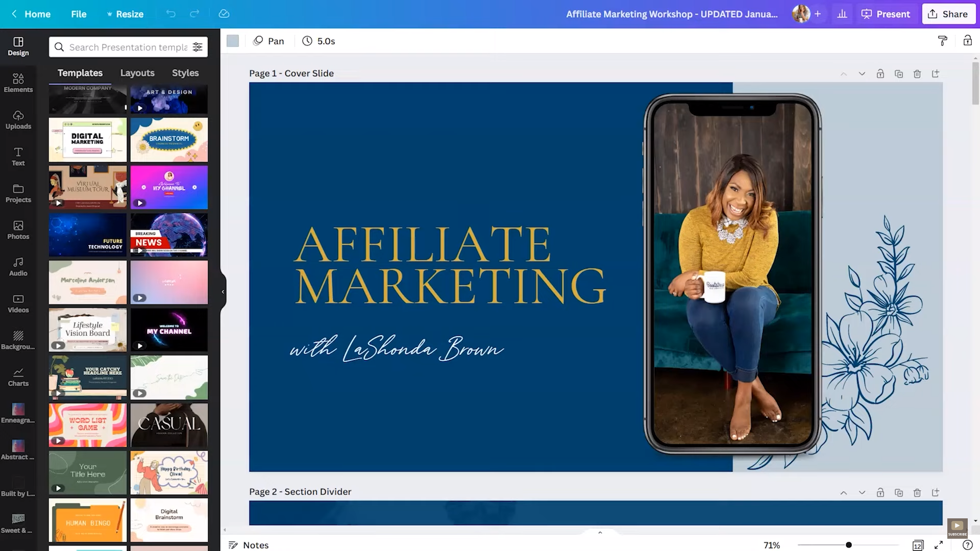Open the 71% zoom level dropdown
Image resolution: width=980 pixels, height=551 pixels.
pos(772,545)
